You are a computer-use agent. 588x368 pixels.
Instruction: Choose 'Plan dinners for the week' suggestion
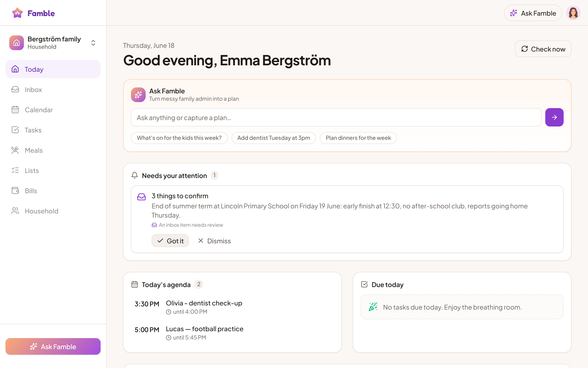click(x=358, y=138)
